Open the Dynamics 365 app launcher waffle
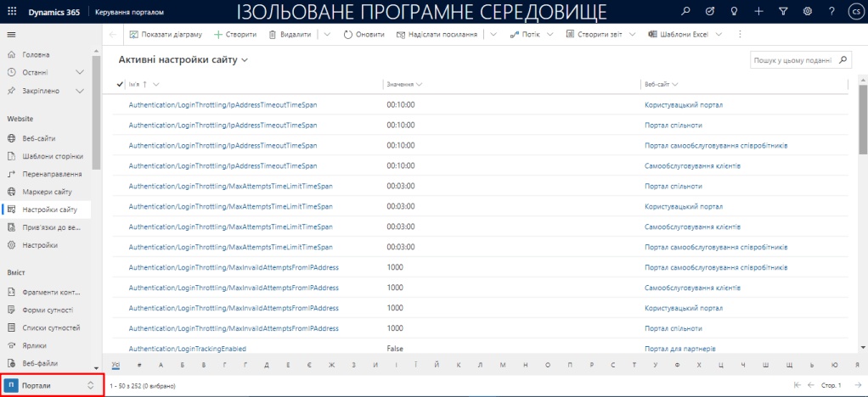Screen dimensions: 868x397 [x=12, y=12]
